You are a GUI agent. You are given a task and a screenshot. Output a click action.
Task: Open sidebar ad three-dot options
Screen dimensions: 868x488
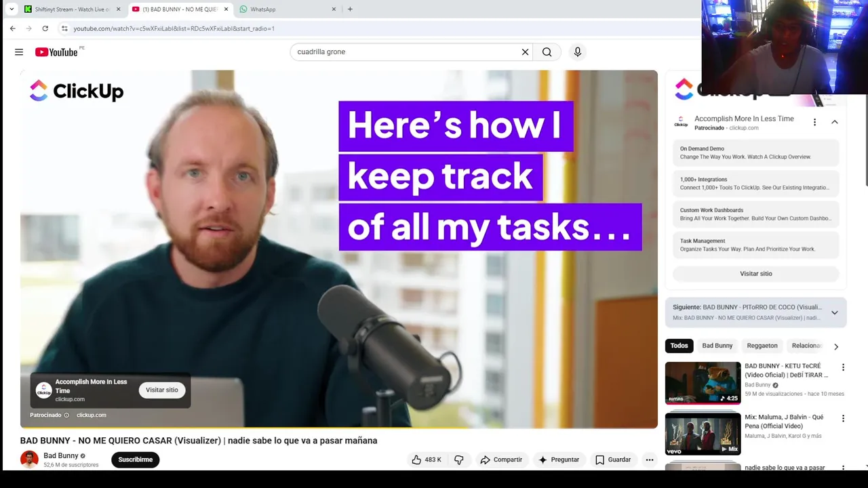pyautogui.click(x=814, y=122)
